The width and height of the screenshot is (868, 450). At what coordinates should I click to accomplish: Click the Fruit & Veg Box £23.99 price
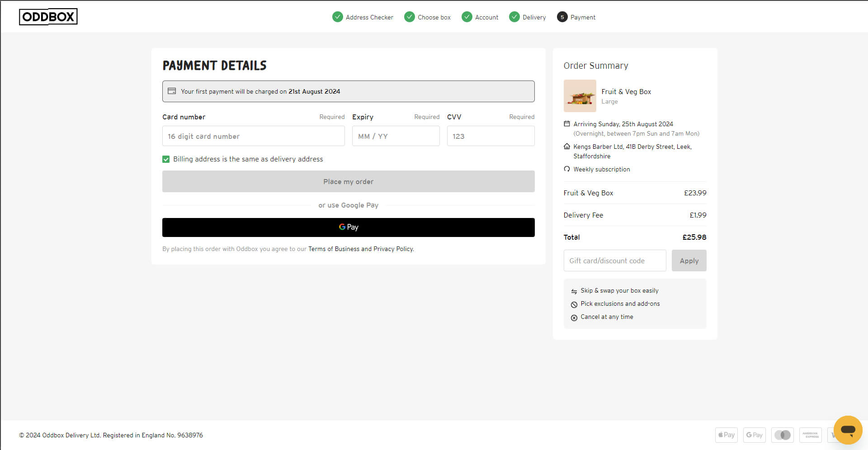click(695, 193)
